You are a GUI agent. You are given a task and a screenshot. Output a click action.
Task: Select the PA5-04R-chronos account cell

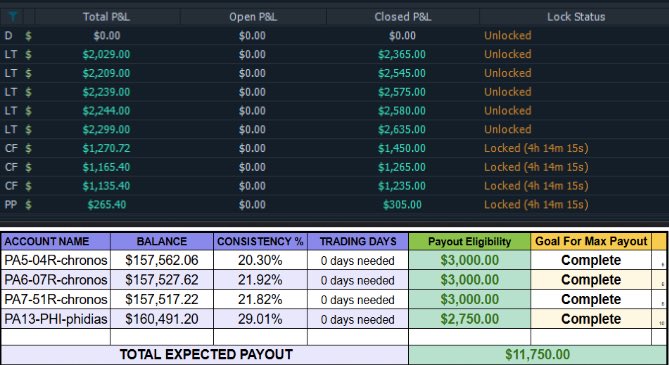click(55, 260)
